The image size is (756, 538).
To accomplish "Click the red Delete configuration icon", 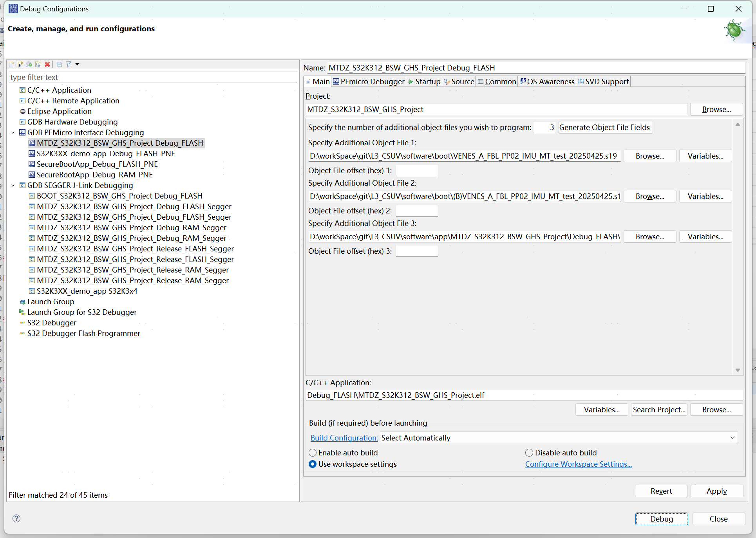I will (x=47, y=64).
